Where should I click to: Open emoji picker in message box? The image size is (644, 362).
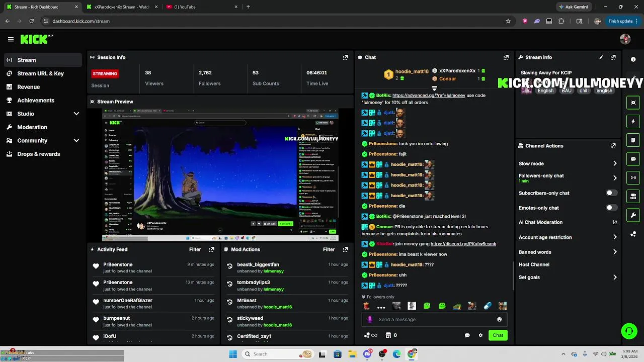tap(499, 319)
